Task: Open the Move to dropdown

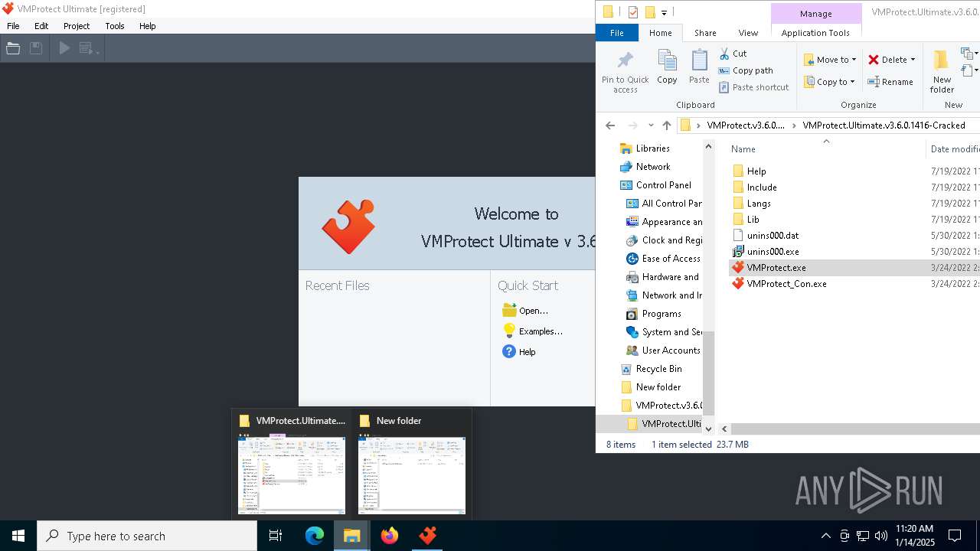Action: click(831, 60)
